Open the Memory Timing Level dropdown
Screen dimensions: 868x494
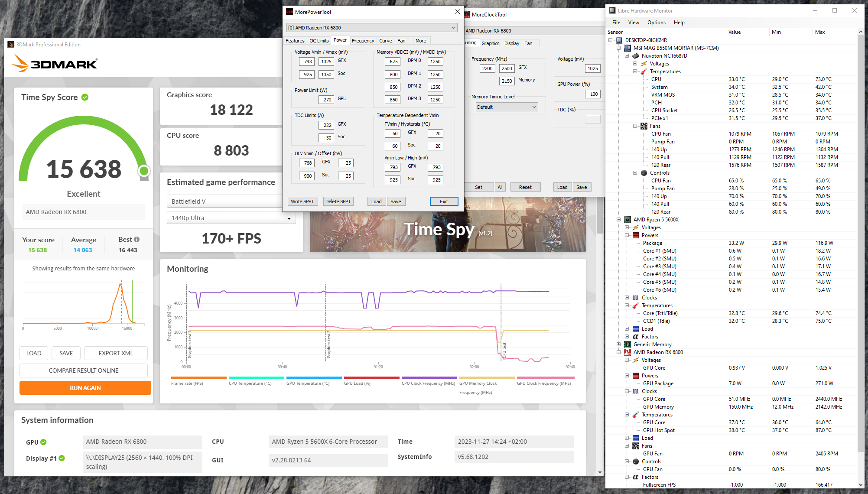(x=506, y=107)
